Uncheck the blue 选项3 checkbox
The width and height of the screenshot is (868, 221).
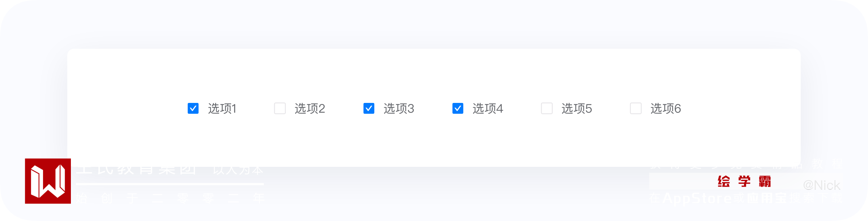[369, 108]
